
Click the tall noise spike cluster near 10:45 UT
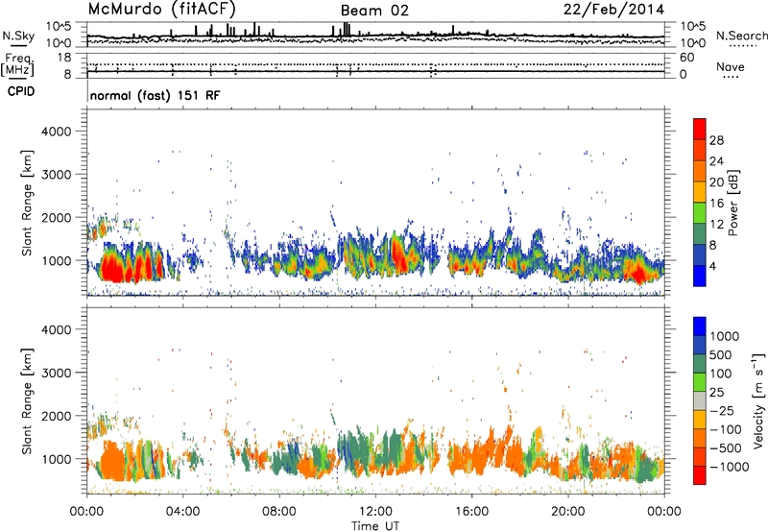[x=347, y=29]
